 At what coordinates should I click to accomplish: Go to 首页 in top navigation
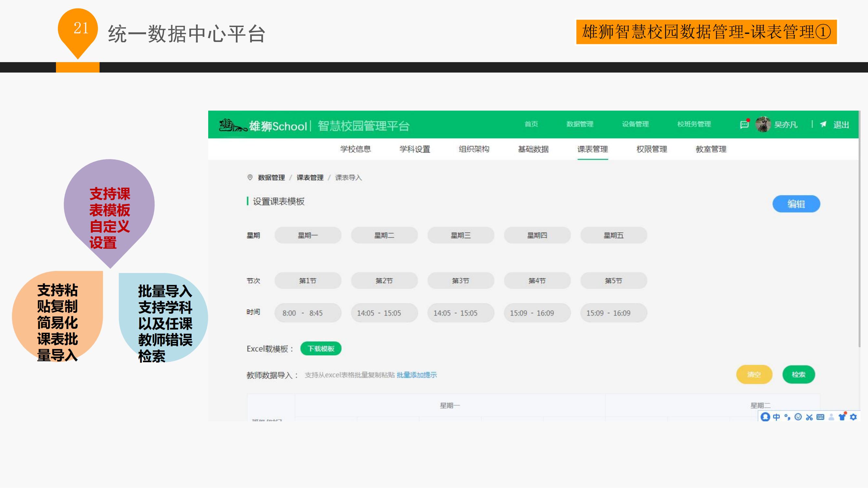[x=531, y=124]
